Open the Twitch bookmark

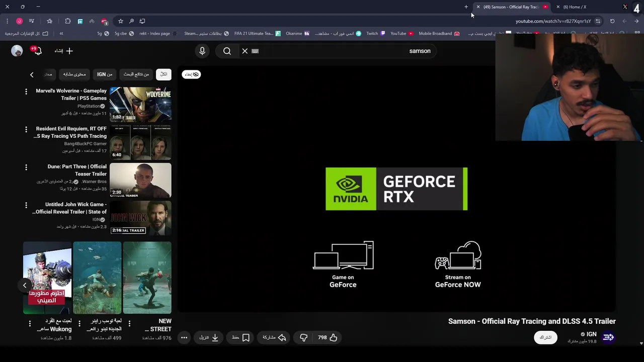[376, 34]
